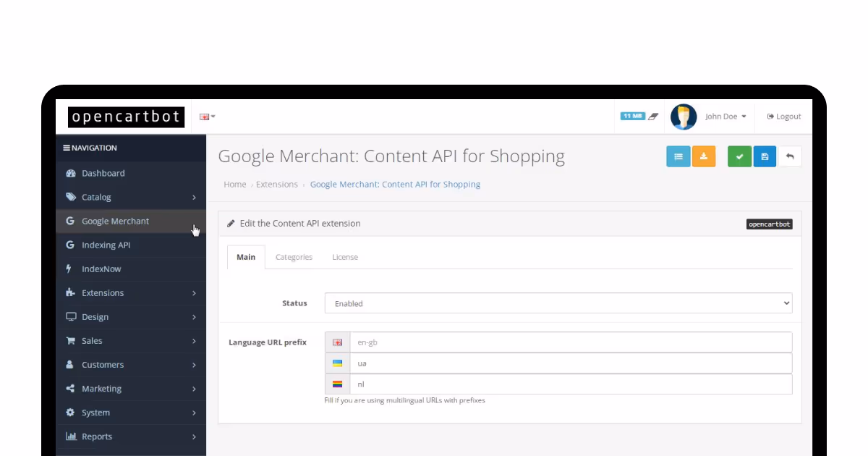868x456 pixels.
Task: Click the ua language prefix field
Action: click(x=571, y=363)
